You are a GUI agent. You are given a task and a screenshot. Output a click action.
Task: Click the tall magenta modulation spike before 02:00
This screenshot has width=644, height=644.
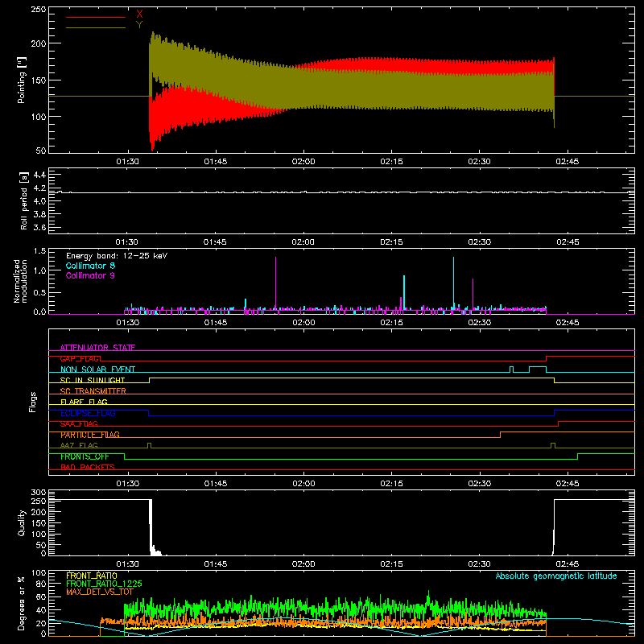point(275,286)
